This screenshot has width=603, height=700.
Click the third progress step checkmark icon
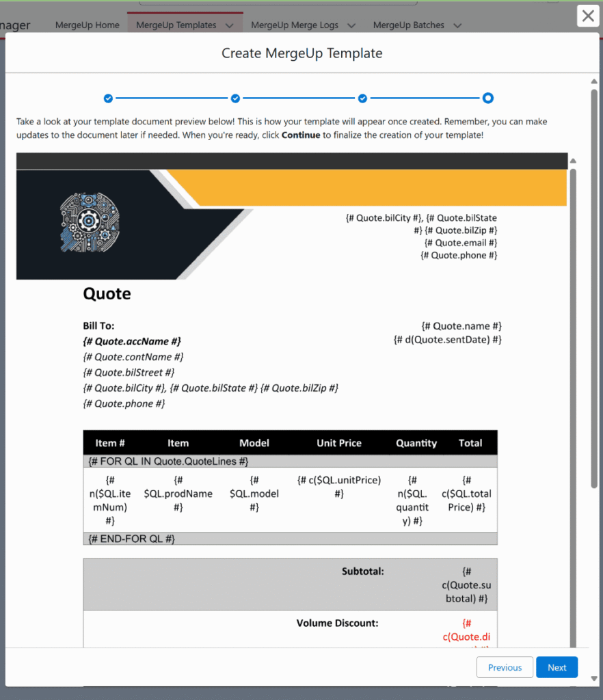pos(362,98)
